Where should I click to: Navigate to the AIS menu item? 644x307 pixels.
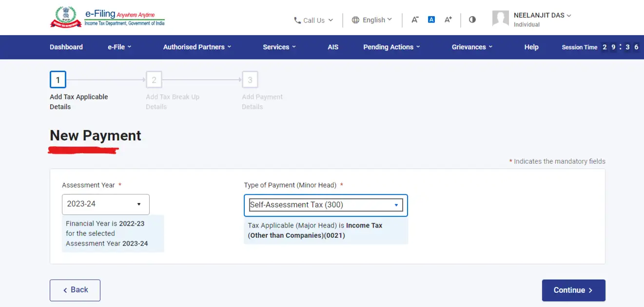coord(333,47)
